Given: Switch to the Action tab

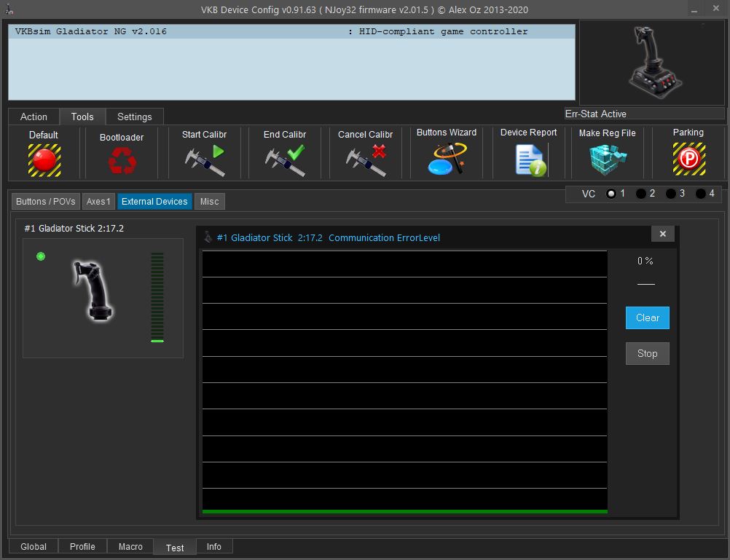Looking at the screenshot, I should point(34,117).
